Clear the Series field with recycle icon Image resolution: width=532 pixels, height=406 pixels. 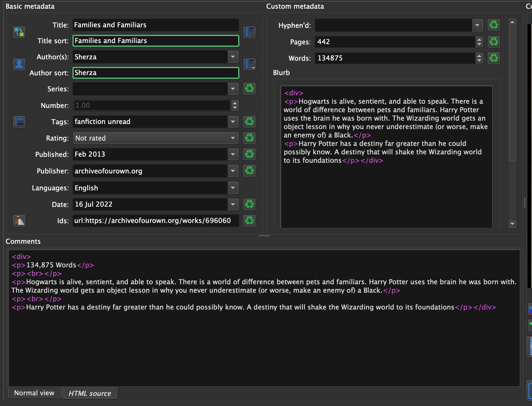point(249,89)
